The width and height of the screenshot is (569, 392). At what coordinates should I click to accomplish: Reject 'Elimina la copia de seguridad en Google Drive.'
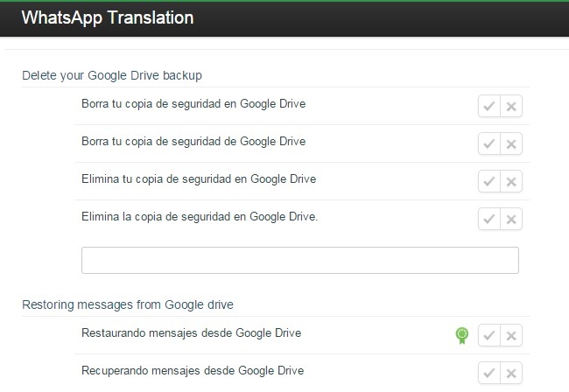pos(511,219)
